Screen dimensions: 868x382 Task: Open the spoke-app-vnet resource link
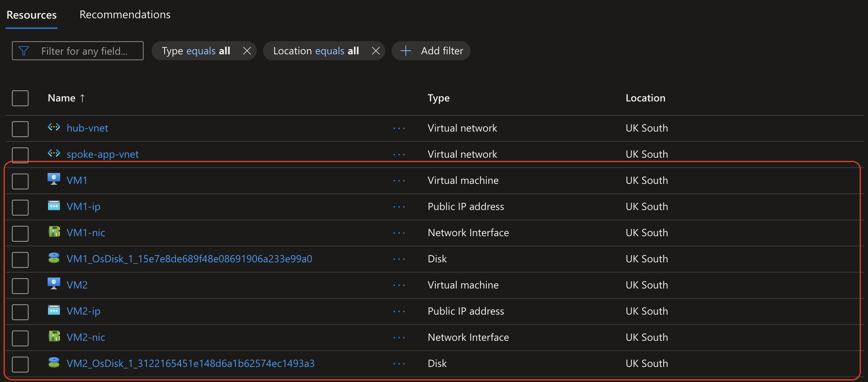coord(102,154)
